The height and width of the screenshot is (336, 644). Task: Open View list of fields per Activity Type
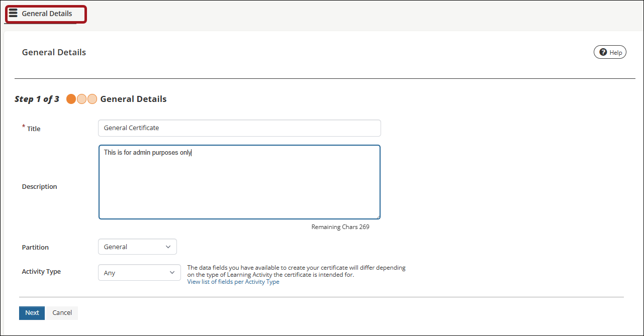click(x=233, y=282)
